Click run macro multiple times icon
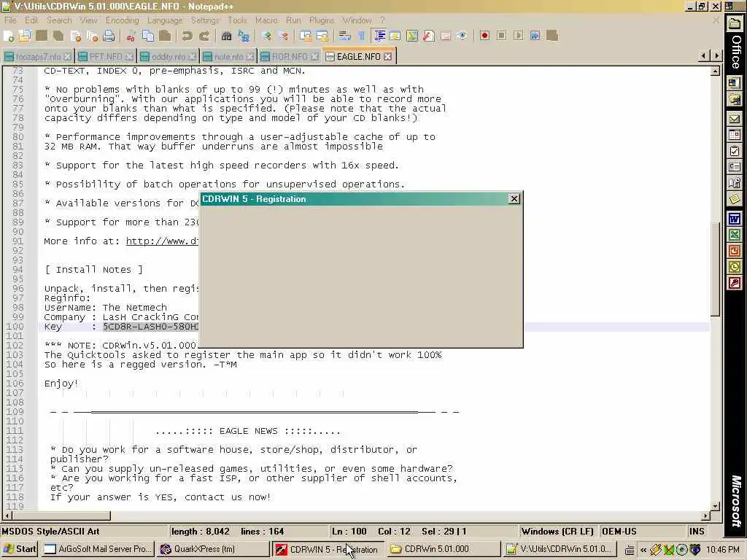 535,36
